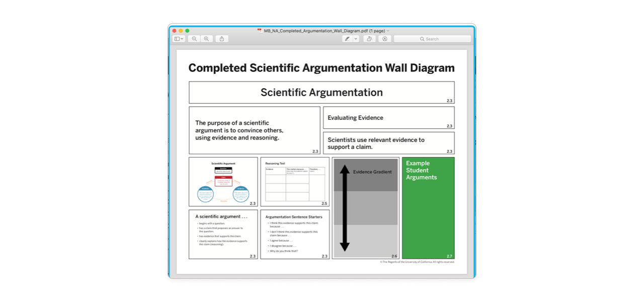
Task: Open the sidebar view menu button
Action: click(x=179, y=39)
